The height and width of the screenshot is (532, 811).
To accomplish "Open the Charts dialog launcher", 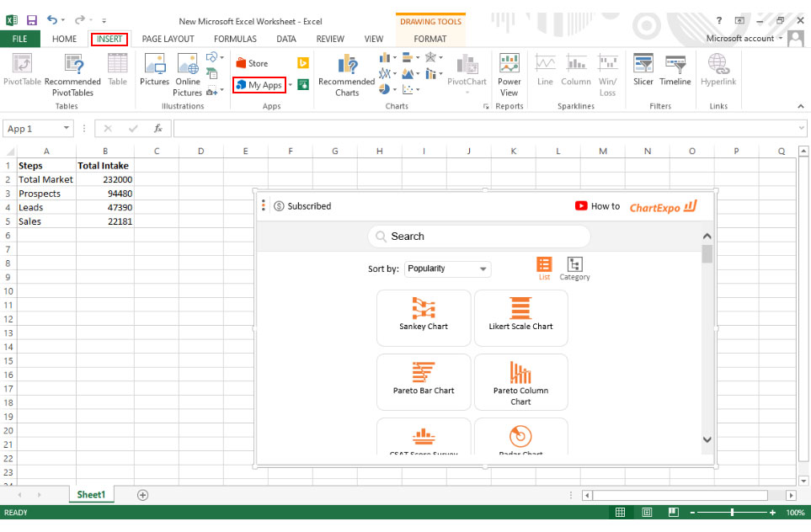I will [x=486, y=106].
